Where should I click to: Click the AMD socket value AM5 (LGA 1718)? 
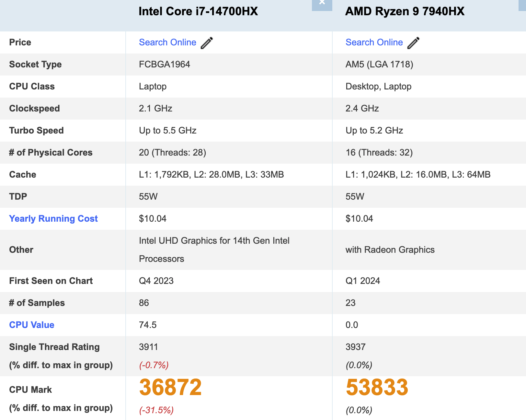380,64
